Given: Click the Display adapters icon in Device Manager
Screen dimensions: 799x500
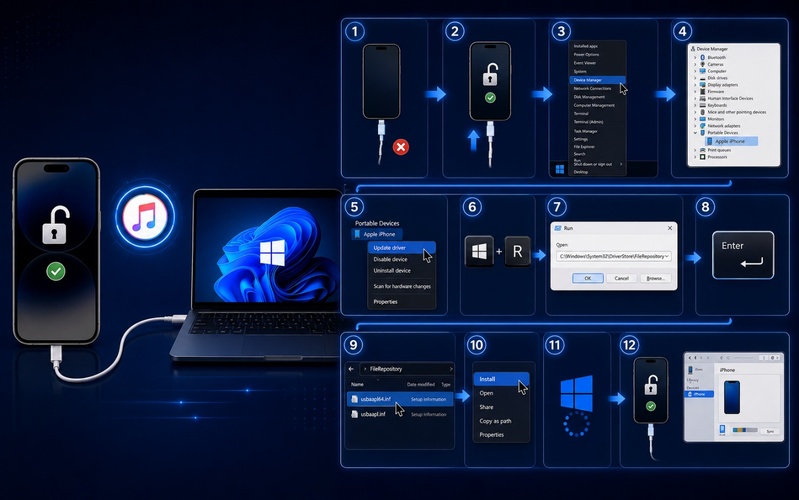Looking at the screenshot, I should pyautogui.click(x=703, y=85).
